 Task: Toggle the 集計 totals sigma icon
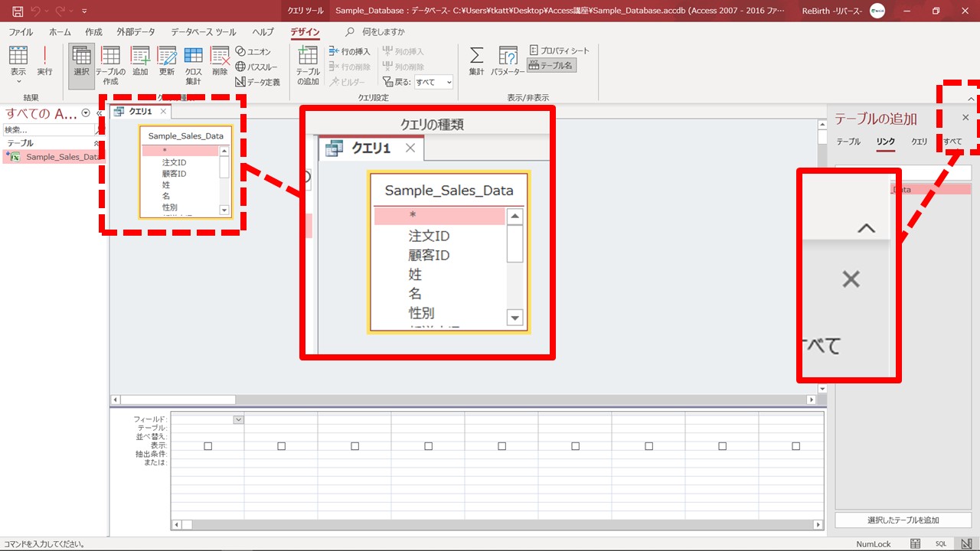coord(476,61)
